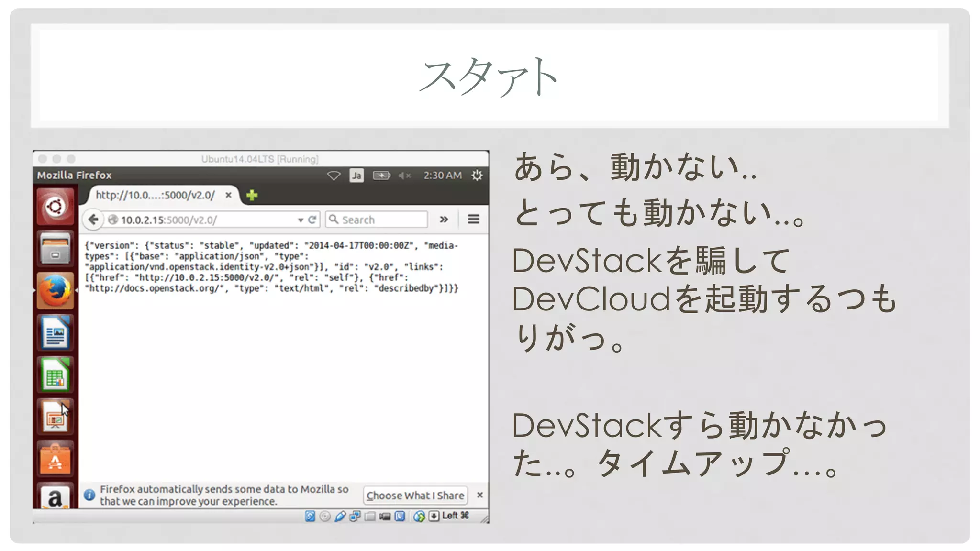This screenshot has height=551, width=980.
Task: Open the Firefox hamburger menu
Action: (473, 219)
